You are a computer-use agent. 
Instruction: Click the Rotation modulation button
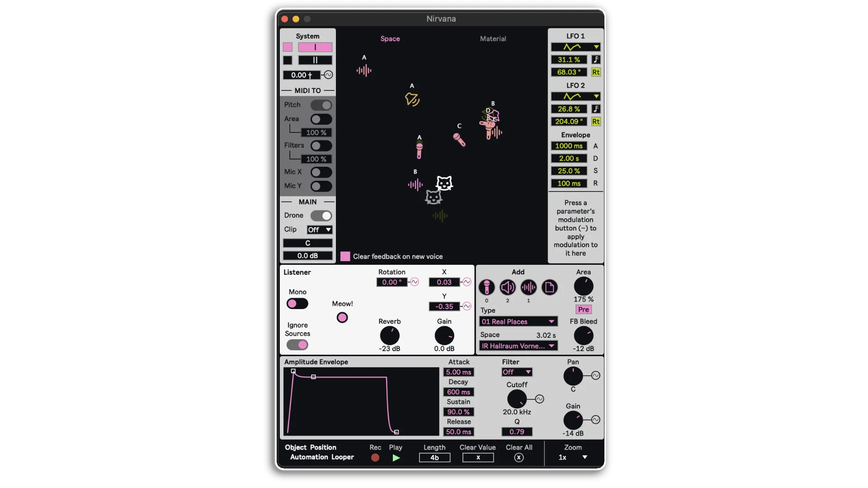click(415, 282)
